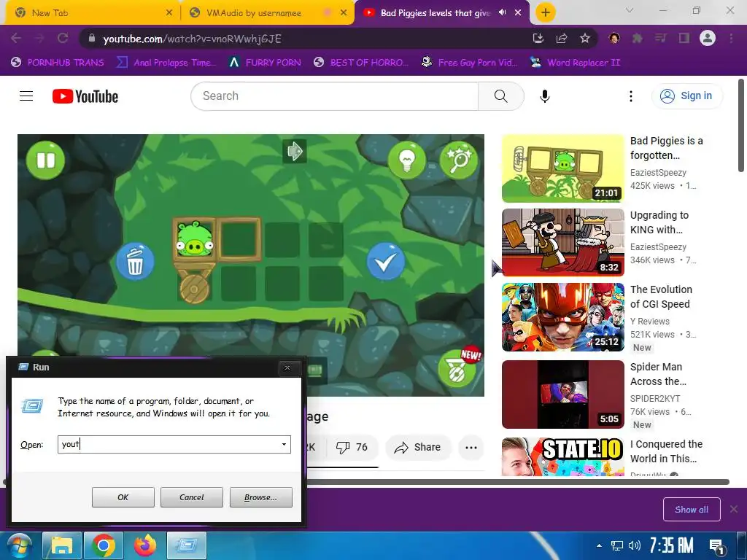Open Spider Man Across the thumbnail

(562, 394)
